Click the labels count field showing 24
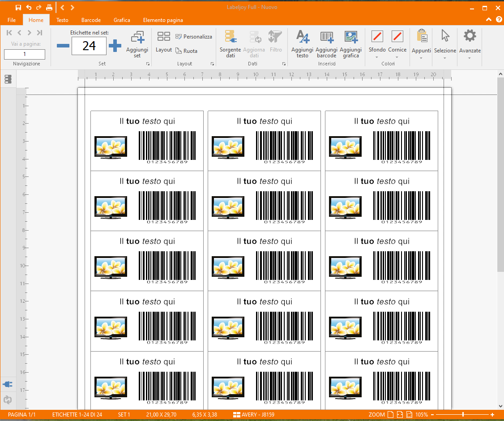Viewport: 504px width, 421px height. (89, 46)
